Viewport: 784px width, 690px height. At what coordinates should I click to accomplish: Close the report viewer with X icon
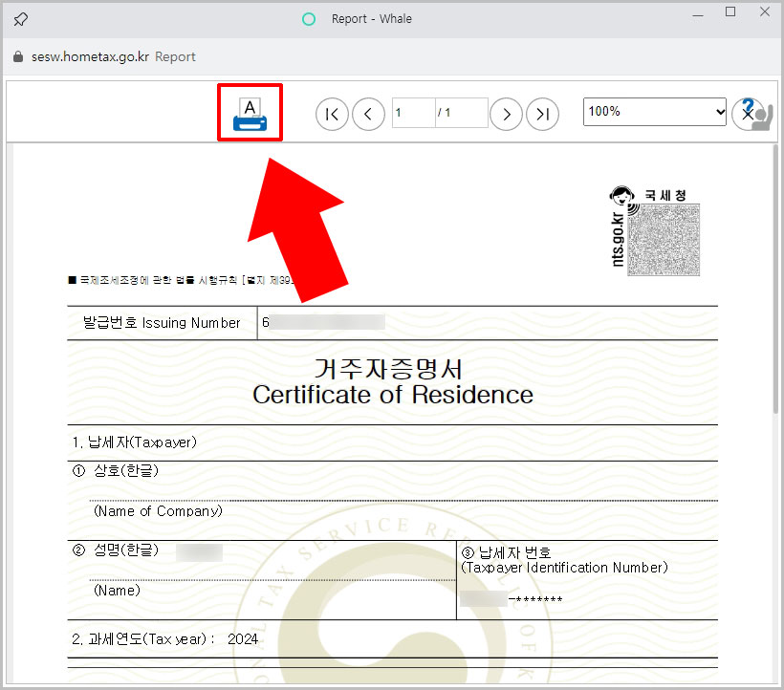(x=748, y=115)
